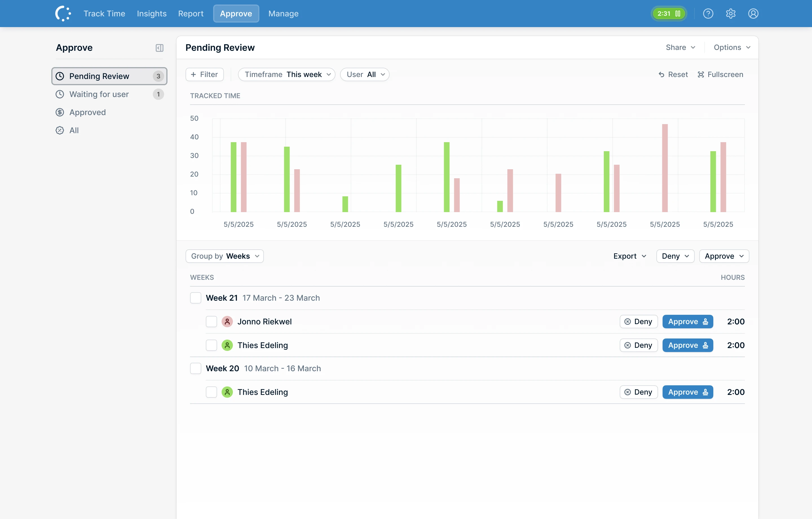Open the Group by Weeks dropdown
The width and height of the screenshot is (812, 519).
click(x=225, y=256)
